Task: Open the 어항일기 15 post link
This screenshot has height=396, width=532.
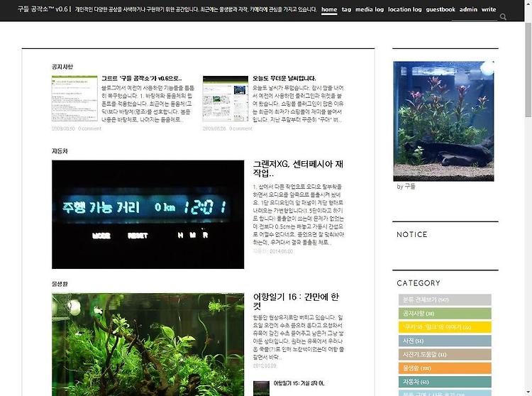Action: [x=299, y=383]
